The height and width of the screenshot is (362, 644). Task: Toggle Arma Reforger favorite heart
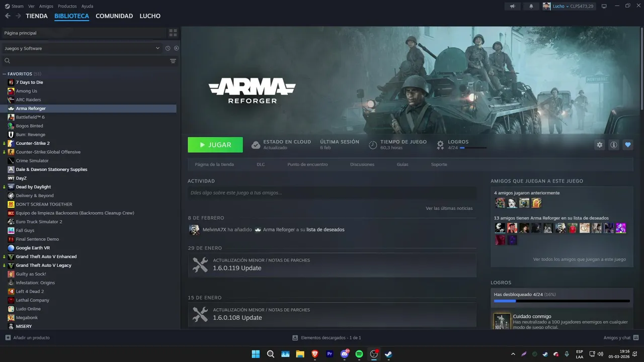pos(627,145)
